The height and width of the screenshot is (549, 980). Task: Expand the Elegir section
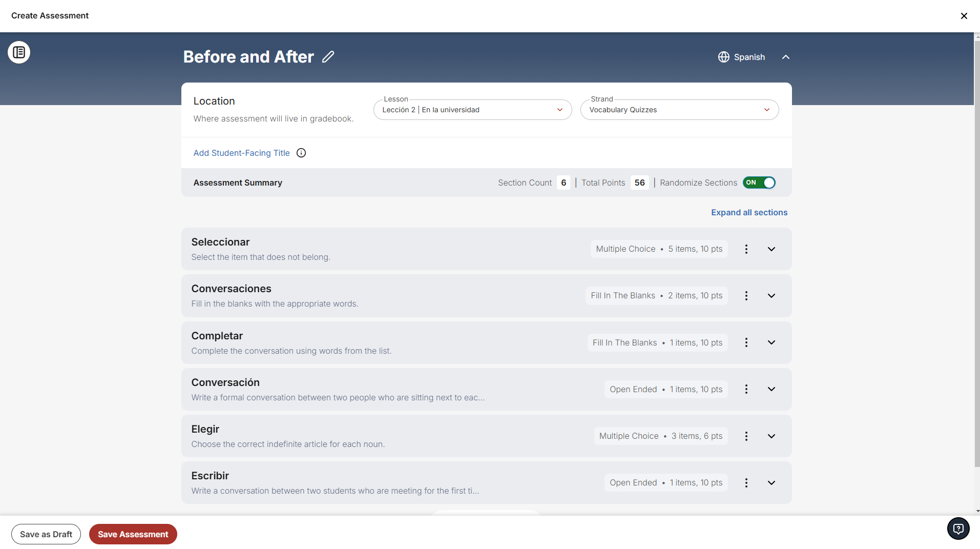pos(771,436)
